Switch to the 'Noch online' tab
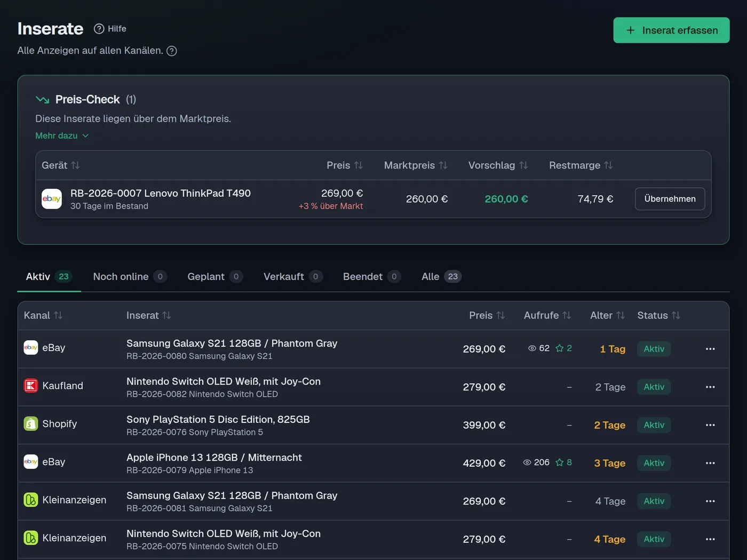Viewport: 747px width, 560px height. (x=130, y=277)
